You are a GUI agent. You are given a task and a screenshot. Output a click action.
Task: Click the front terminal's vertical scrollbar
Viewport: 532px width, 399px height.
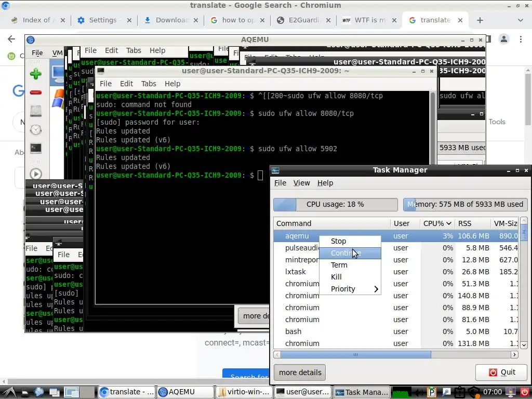(433, 129)
